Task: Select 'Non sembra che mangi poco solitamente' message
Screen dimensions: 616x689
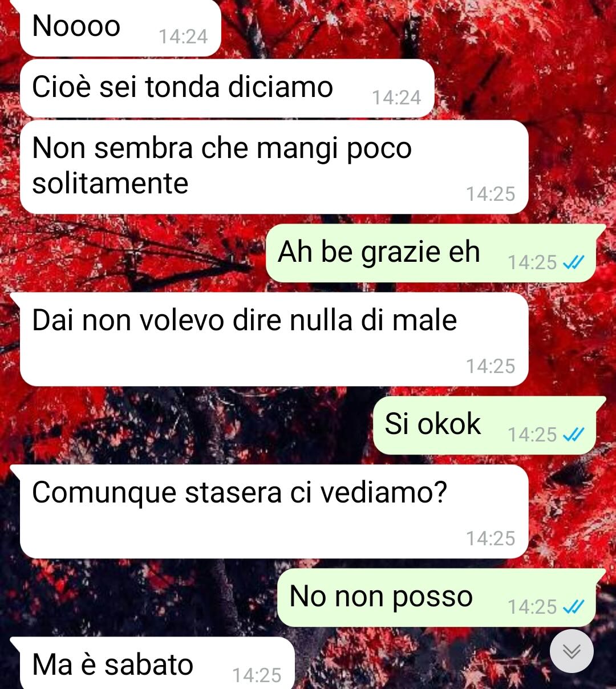Action: (x=274, y=167)
